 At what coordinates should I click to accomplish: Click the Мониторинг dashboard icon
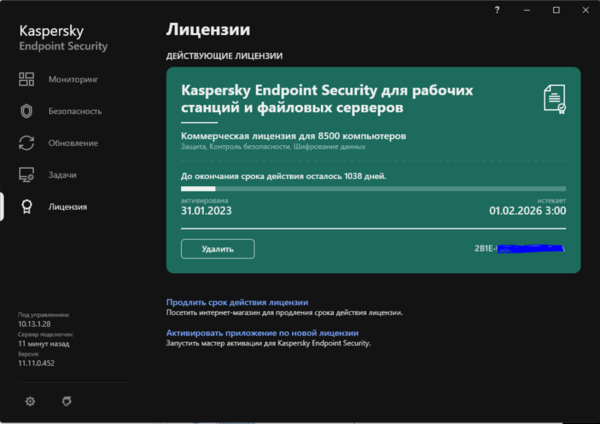pos(27,79)
